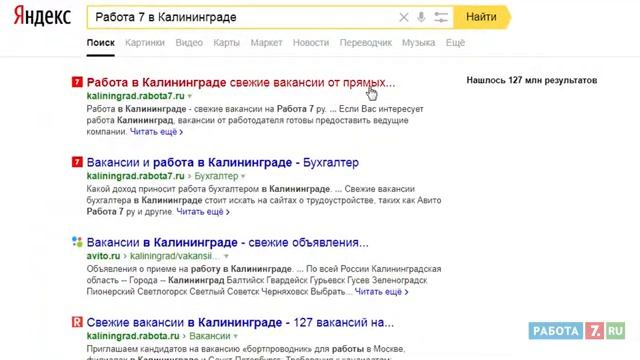Click Rabota7 favicon of Бухгалтер result
The image size is (640, 360).
tap(77, 162)
